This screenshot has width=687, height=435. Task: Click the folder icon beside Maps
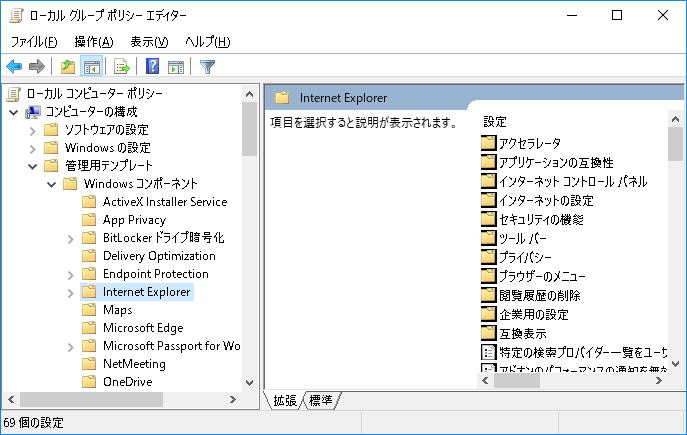click(x=89, y=310)
